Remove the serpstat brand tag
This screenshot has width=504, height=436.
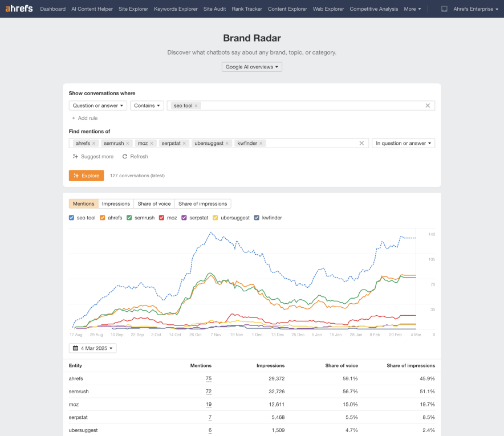184,143
